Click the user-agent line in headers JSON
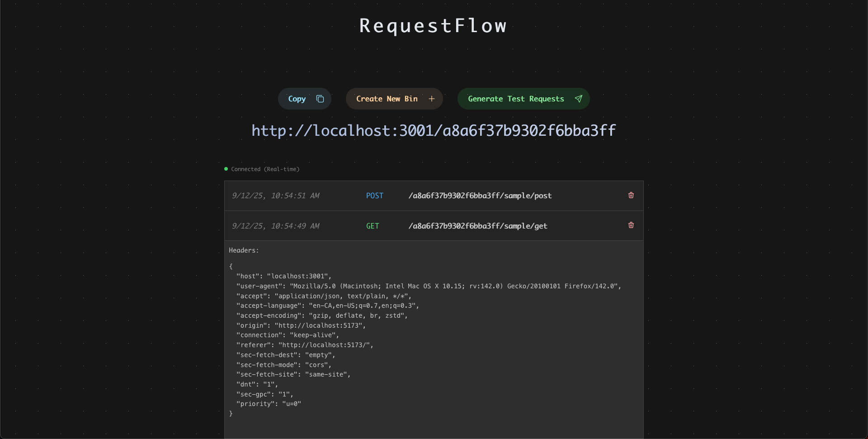Screen dimensions: 868x439 pyautogui.click(x=428, y=286)
